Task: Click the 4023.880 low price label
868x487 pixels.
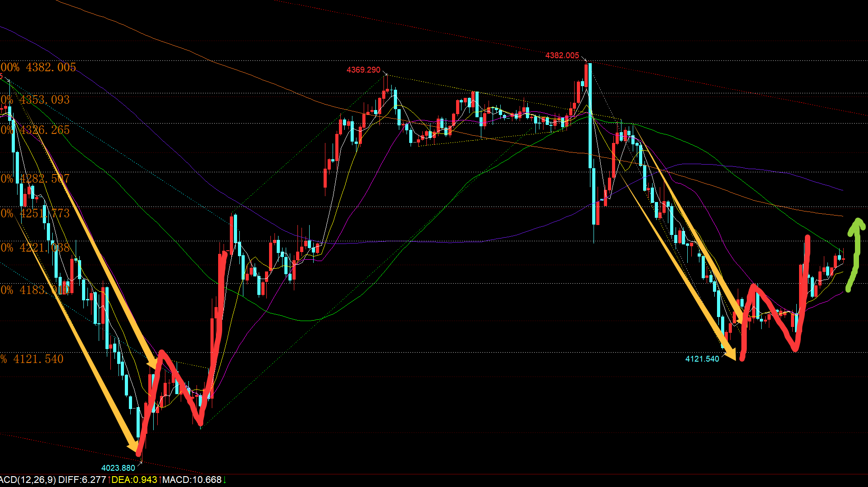Action: coord(118,468)
